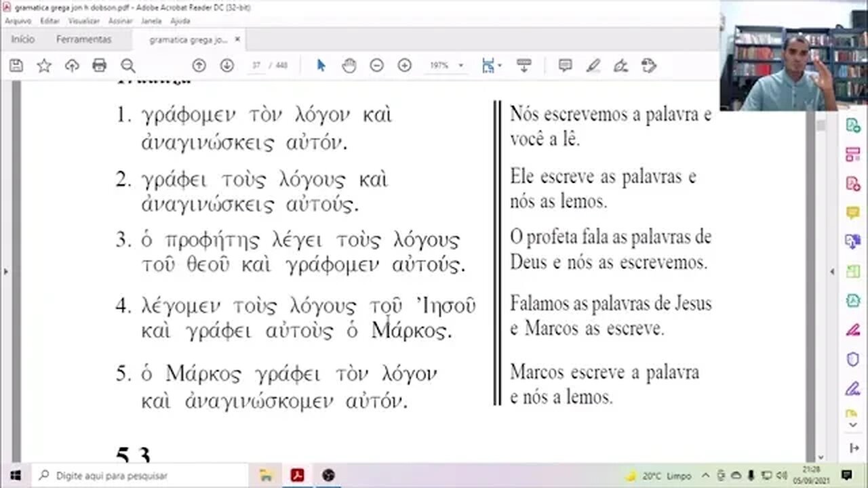The height and width of the screenshot is (488, 868).
Task: Open yellow Comment tool in right pane
Action: tap(852, 213)
